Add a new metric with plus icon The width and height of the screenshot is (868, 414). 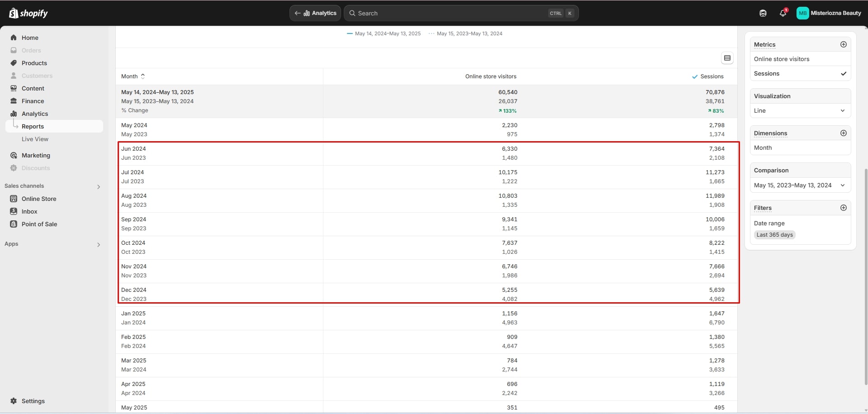(x=844, y=44)
